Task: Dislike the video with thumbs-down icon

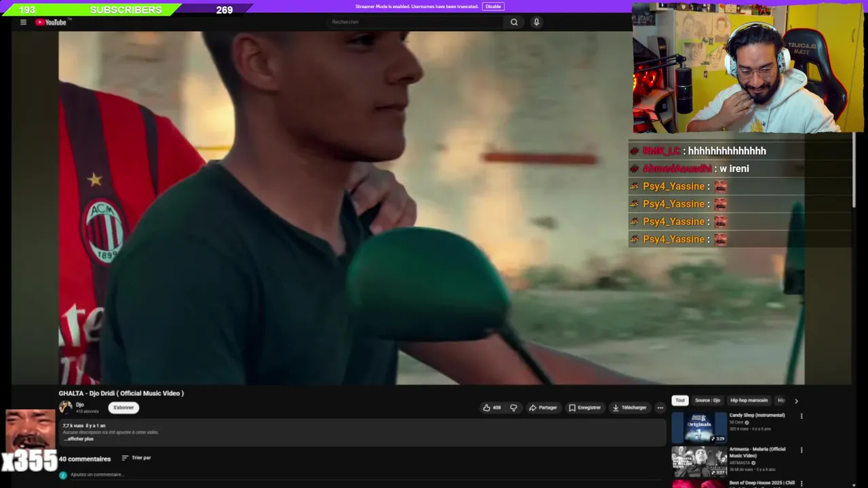Action: [513, 407]
